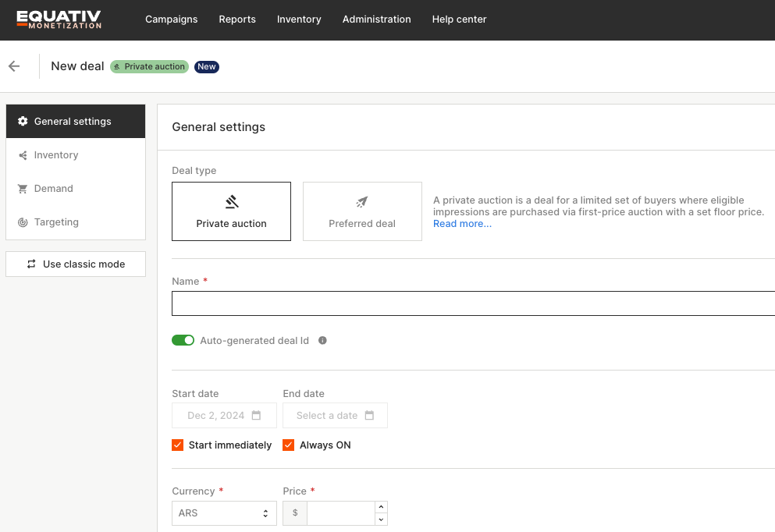
Task: Open the Campaigns menu
Action: 171,20
